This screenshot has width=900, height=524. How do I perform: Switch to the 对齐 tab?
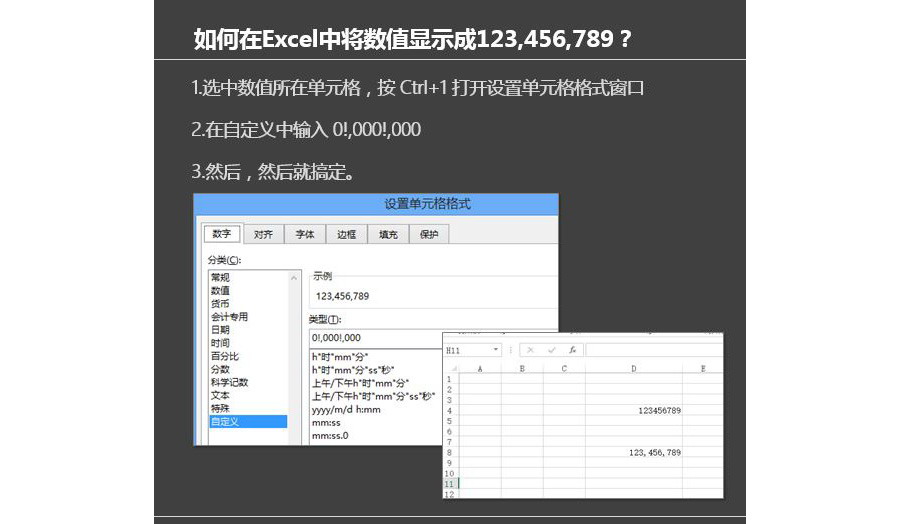[x=263, y=234]
